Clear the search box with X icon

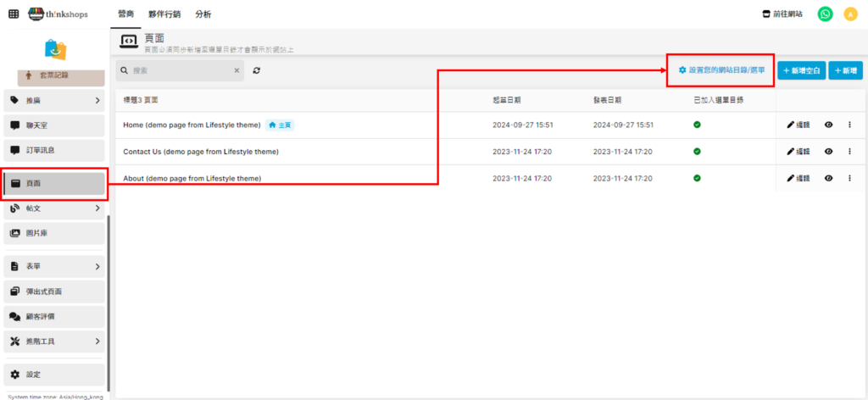[236, 71]
